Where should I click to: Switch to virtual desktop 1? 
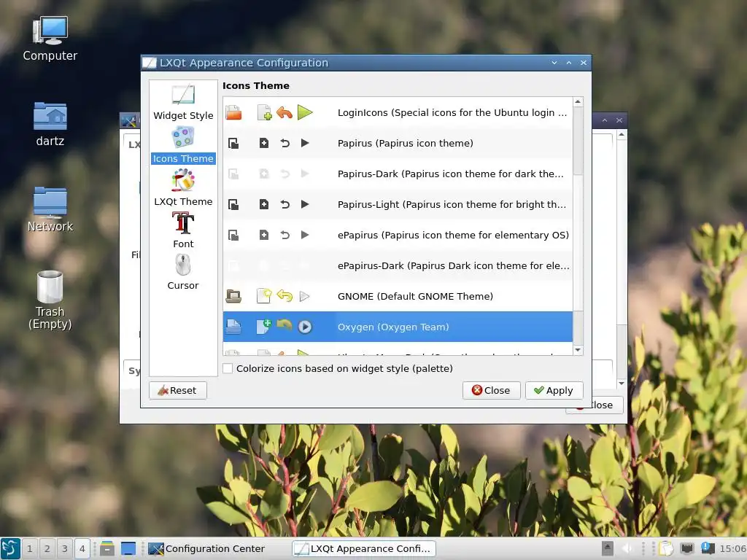click(29, 548)
